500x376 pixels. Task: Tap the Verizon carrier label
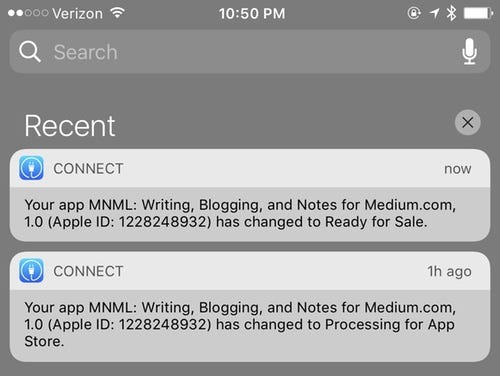pyautogui.click(x=78, y=14)
